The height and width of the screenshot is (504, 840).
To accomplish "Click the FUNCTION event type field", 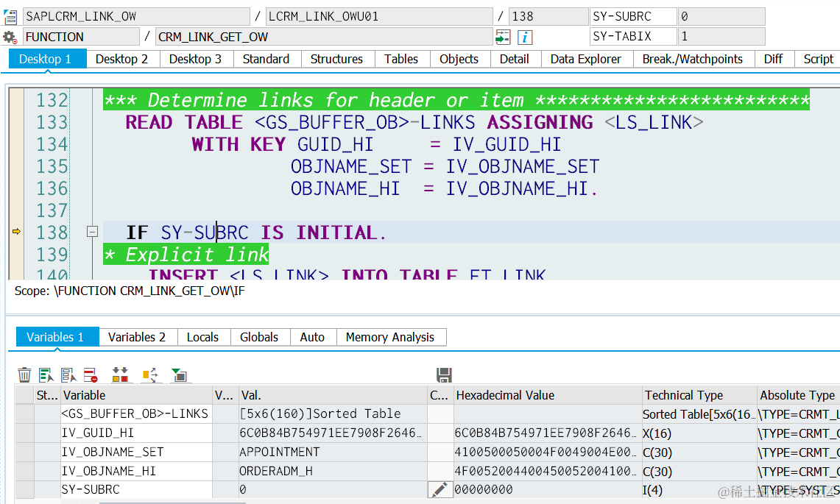I will point(81,37).
